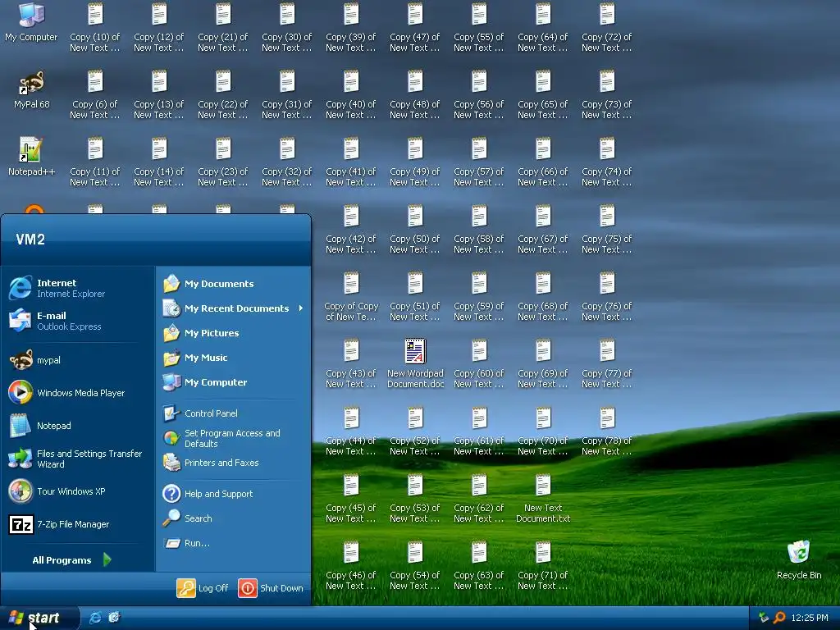
Task: Select Copy (60) of New Text file
Action: (x=479, y=363)
